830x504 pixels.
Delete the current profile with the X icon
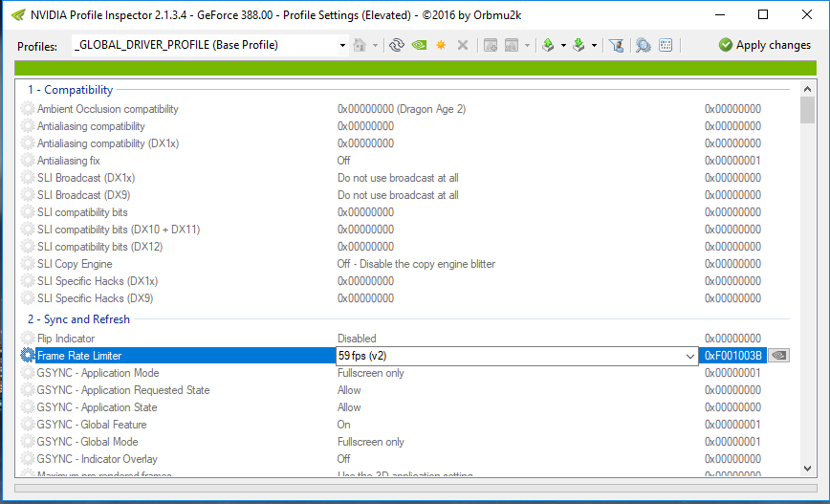pos(463,46)
